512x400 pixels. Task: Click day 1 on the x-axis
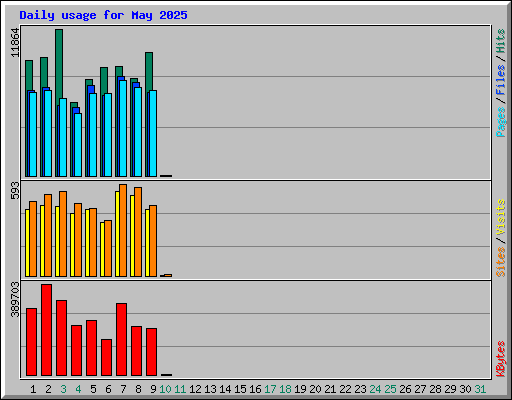coord(33,389)
